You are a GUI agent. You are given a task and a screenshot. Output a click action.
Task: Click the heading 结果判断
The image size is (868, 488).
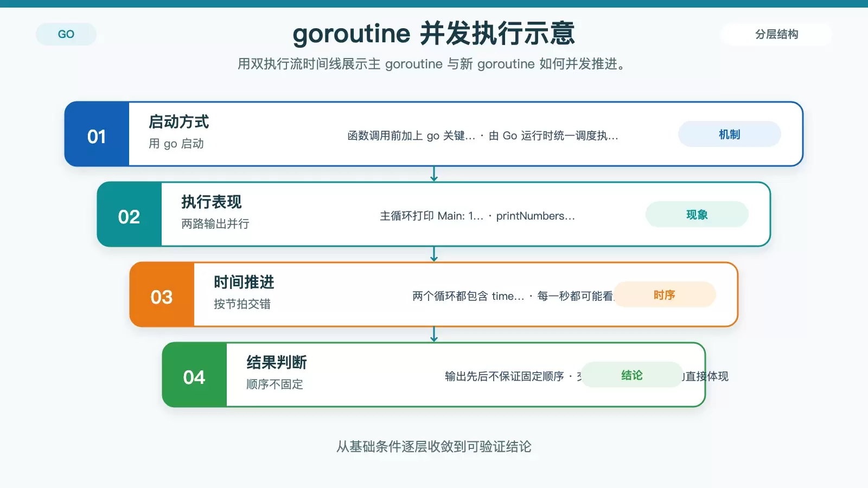pyautogui.click(x=277, y=362)
